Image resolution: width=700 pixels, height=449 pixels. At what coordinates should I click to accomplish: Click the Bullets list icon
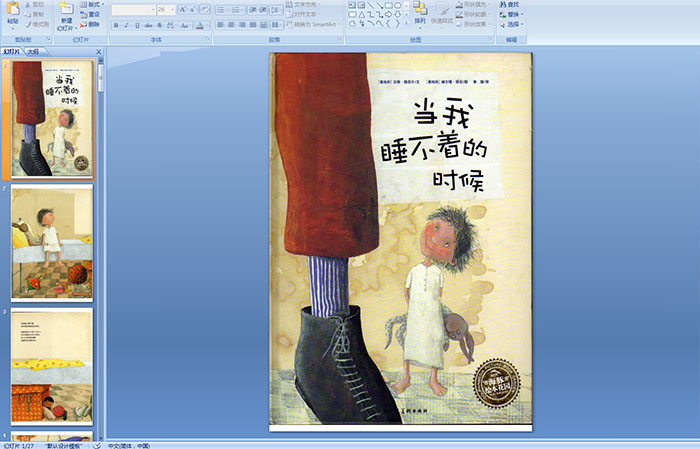222,10
